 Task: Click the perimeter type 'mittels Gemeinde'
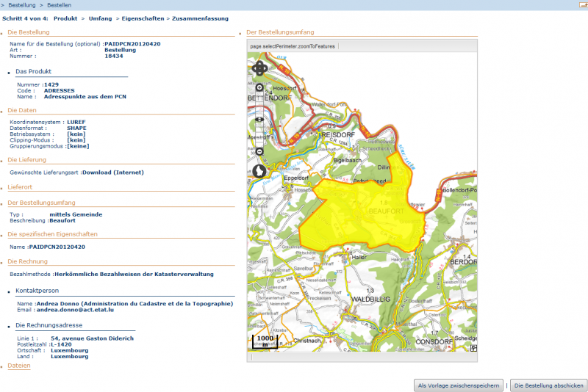76,214
